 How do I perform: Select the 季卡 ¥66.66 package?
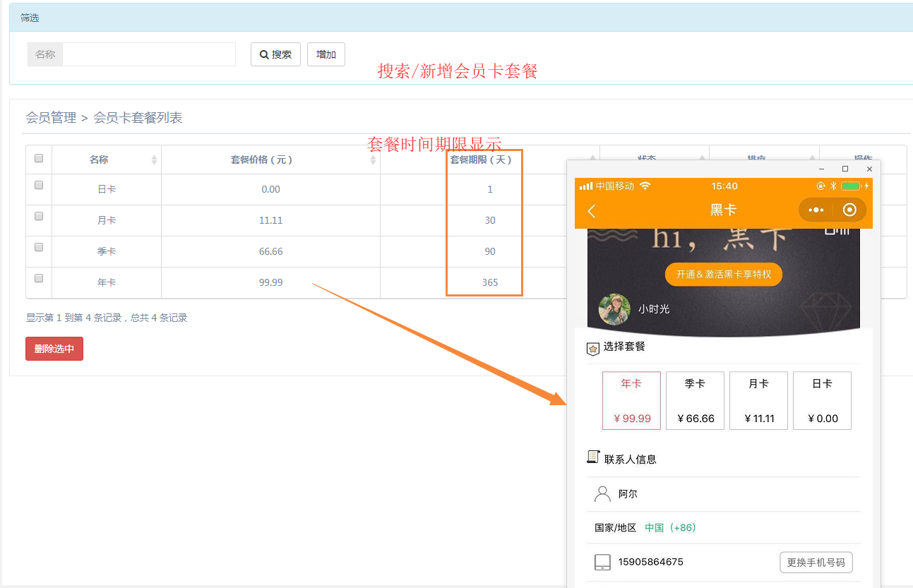click(695, 401)
